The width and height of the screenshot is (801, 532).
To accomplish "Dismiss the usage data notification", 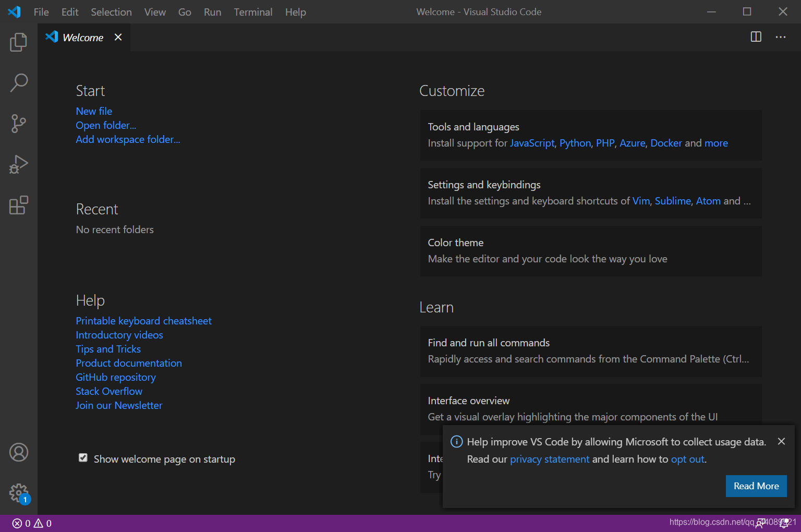I will (x=781, y=441).
